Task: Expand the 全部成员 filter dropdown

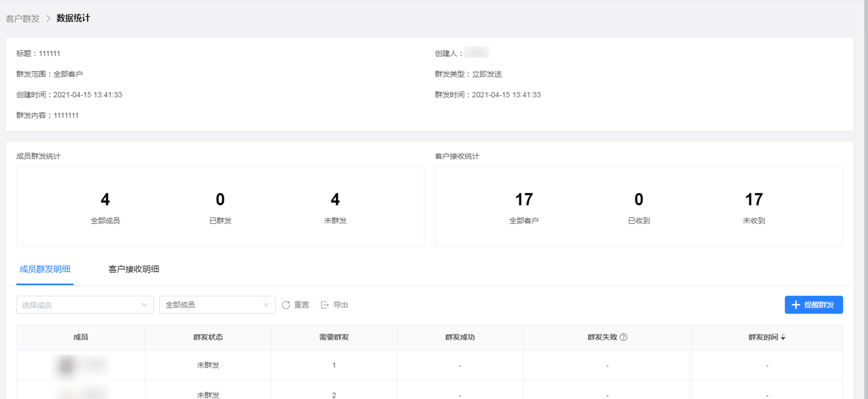Action: pyautogui.click(x=217, y=305)
